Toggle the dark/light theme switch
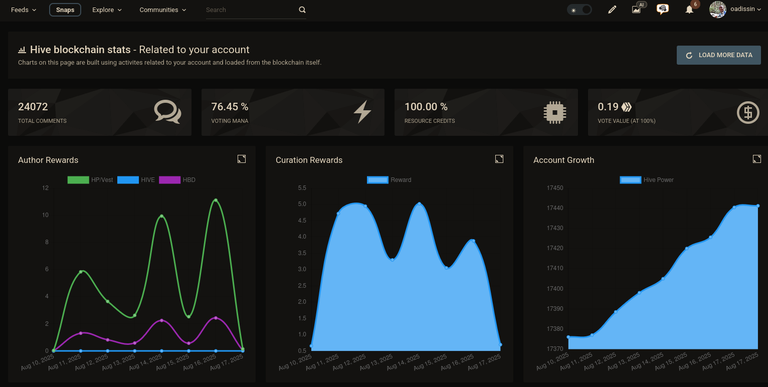The height and width of the screenshot is (387, 768). [x=579, y=10]
